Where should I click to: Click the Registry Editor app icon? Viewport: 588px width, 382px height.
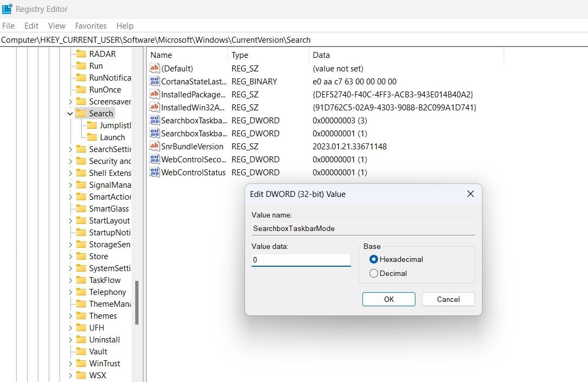[7, 9]
